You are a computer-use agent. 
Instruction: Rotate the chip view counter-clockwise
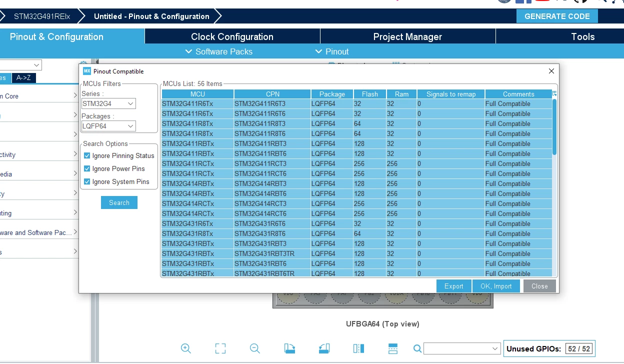(324, 348)
